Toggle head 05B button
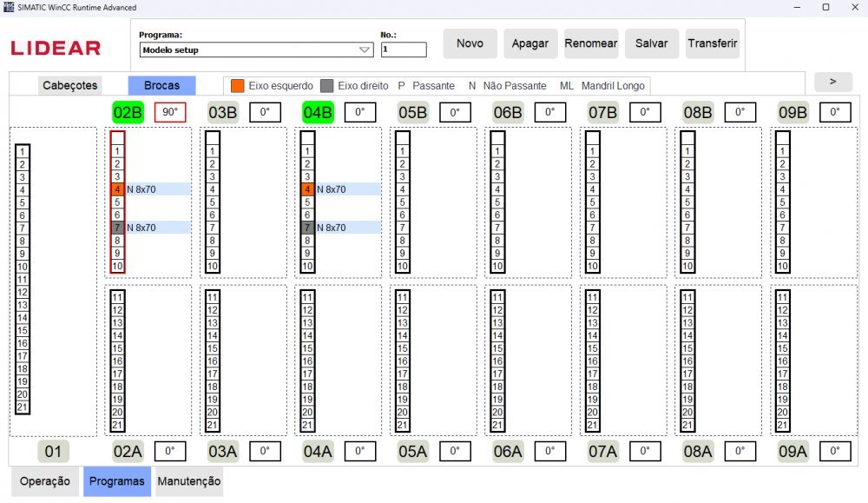Screen dimensions: 868x503 point(413,112)
